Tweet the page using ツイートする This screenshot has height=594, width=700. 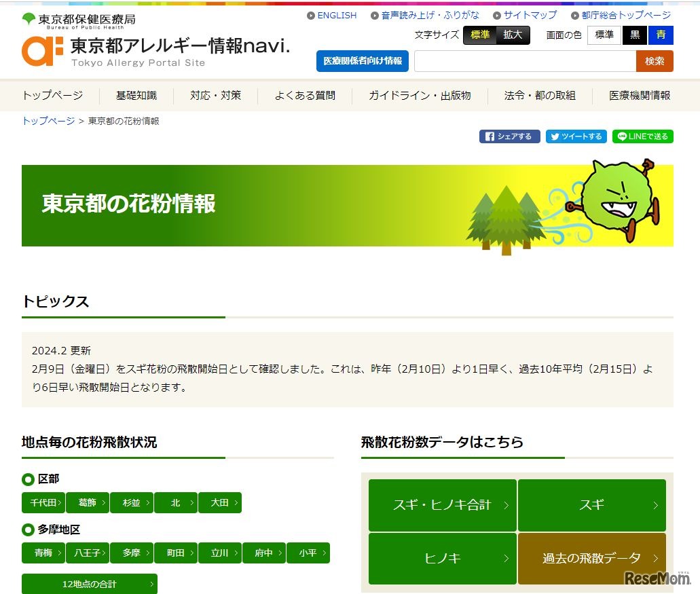tap(576, 136)
